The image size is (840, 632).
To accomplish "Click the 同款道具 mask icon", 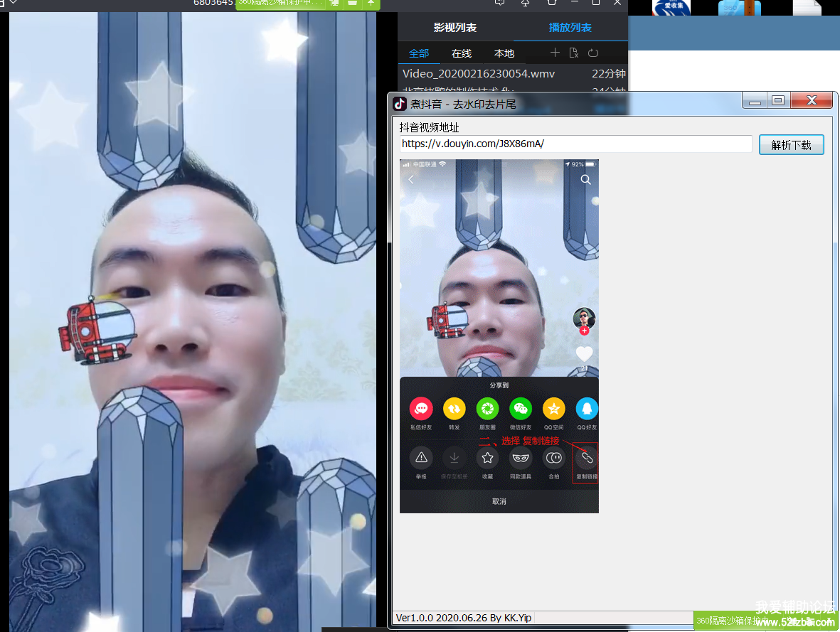I will pyautogui.click(x=521, y=458).
